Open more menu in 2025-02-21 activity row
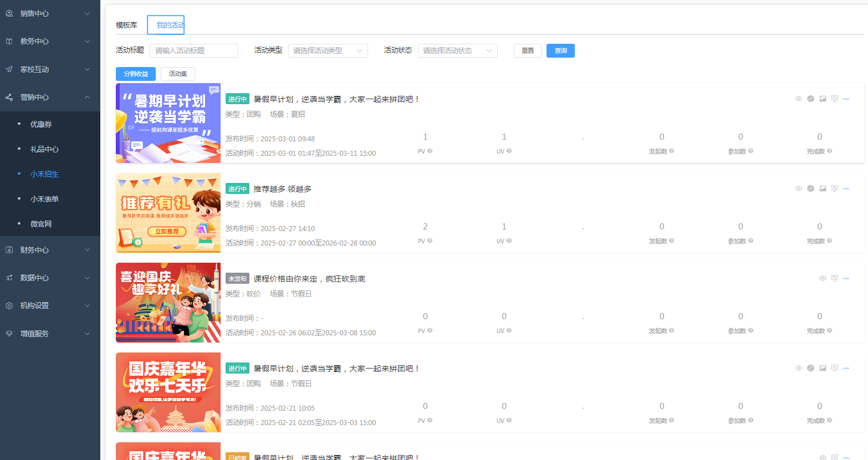868x460 pixels. (846, 368)
